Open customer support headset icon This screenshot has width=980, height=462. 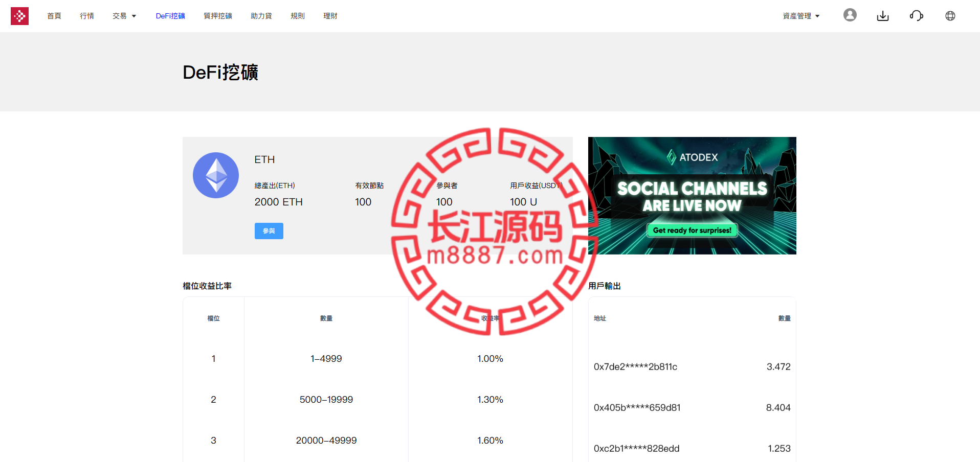(917, 16)
